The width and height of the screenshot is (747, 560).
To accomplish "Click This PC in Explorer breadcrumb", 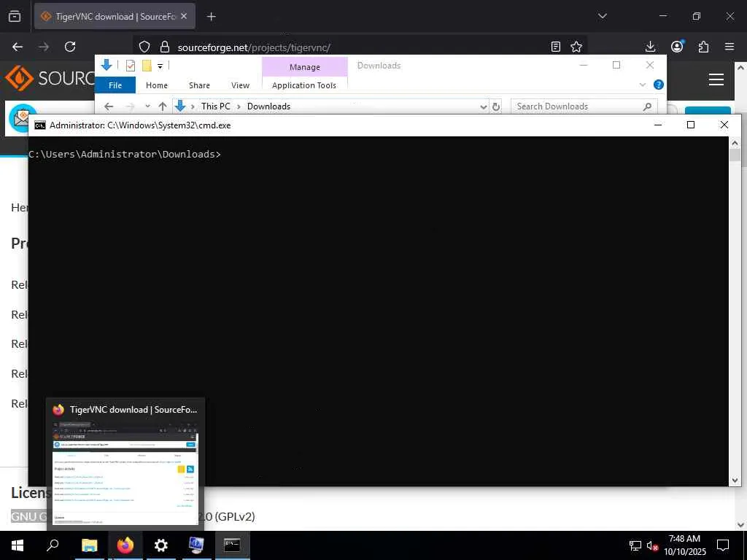I will click(x=215, y=106).
